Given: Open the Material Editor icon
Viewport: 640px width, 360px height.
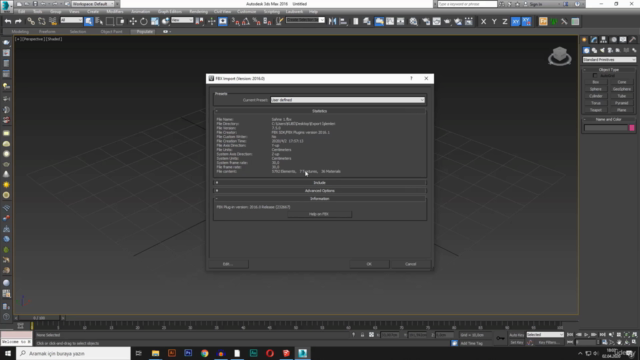Looking at the screenshot, I should pos(413,22).
